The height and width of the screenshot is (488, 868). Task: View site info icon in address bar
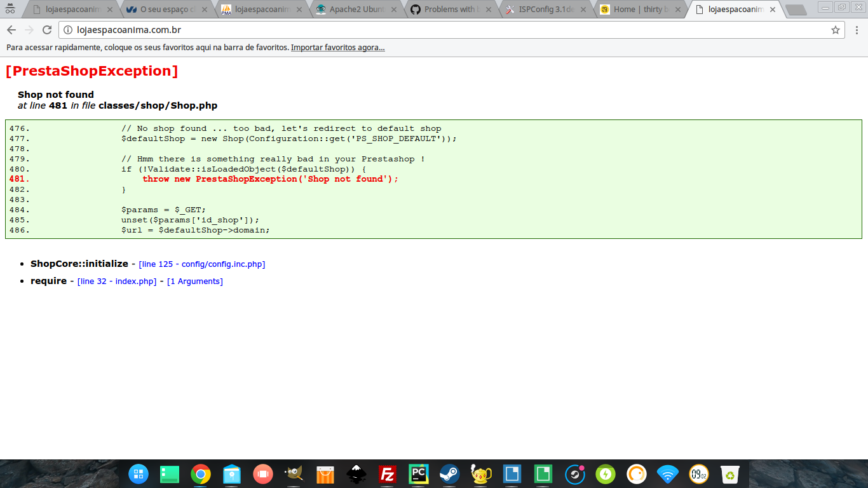click(x=68, y=30)
